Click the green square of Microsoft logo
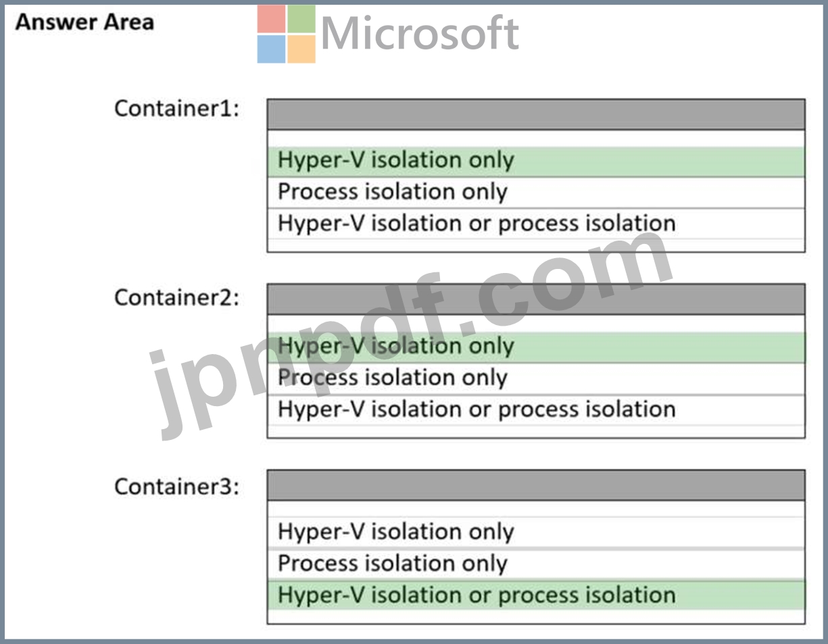The width and height of the screenshot is (828, 644). (301, 19)
